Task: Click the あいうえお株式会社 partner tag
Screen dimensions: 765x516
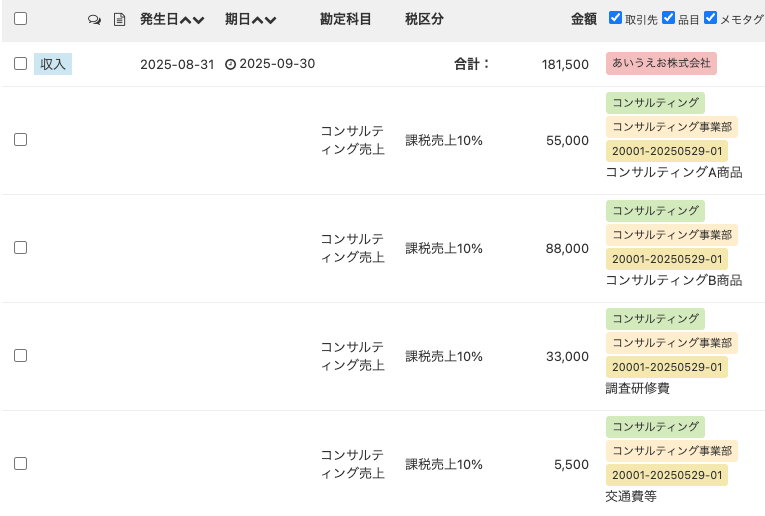Action: [661, 63]
